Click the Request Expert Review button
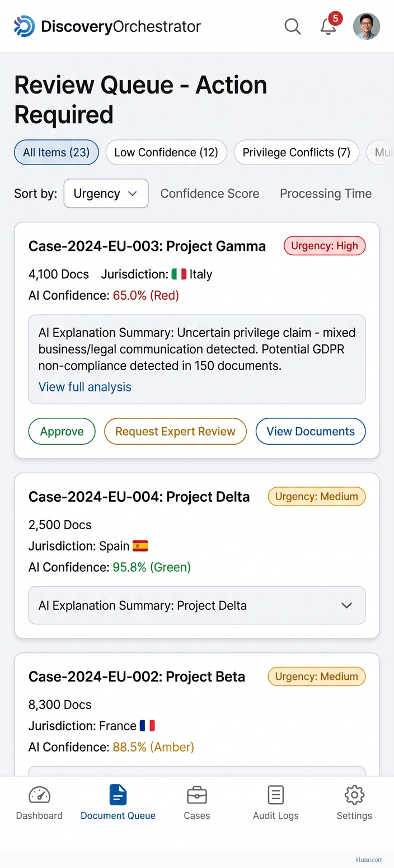394x868 pixels. [x=175, y=431]
